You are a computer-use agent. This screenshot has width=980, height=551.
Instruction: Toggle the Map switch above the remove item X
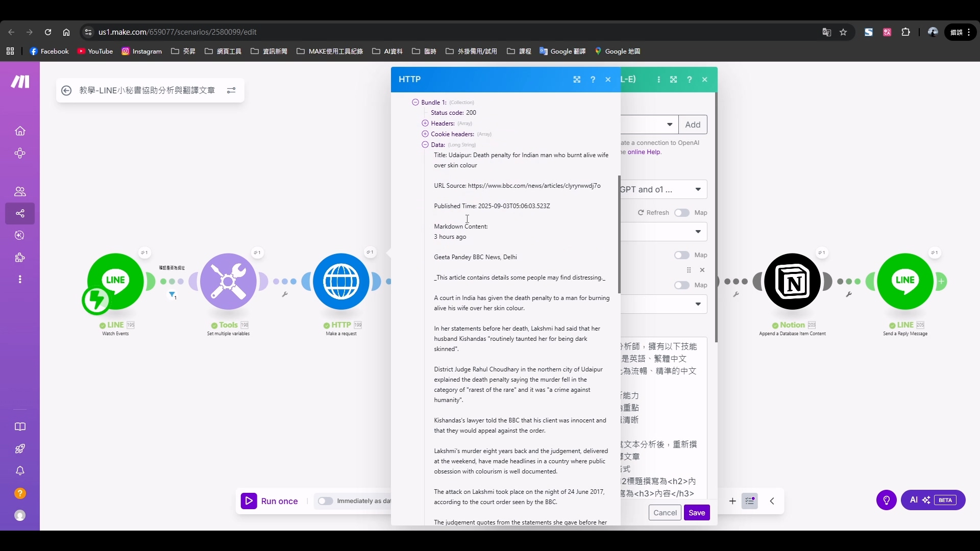(682, 255)
